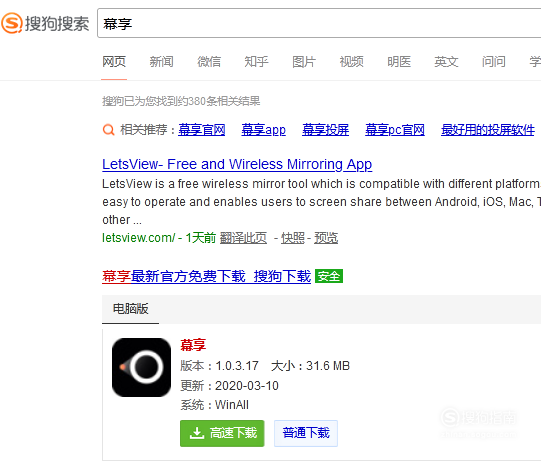Click the version text 1.0.3.17

237,366
